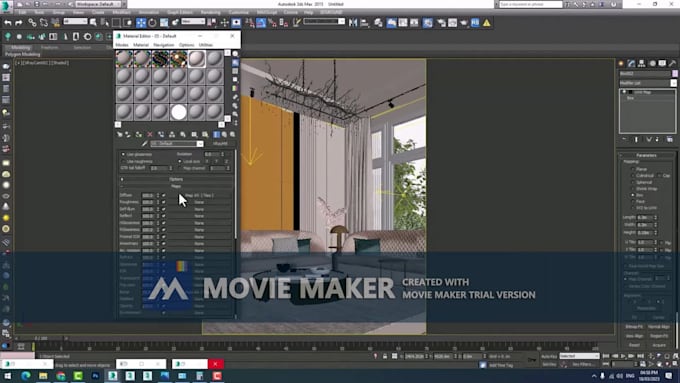Click Photoshop icon in Windows taskbar
This screenshot has height=383, width=680.
(x=95, y=376)
